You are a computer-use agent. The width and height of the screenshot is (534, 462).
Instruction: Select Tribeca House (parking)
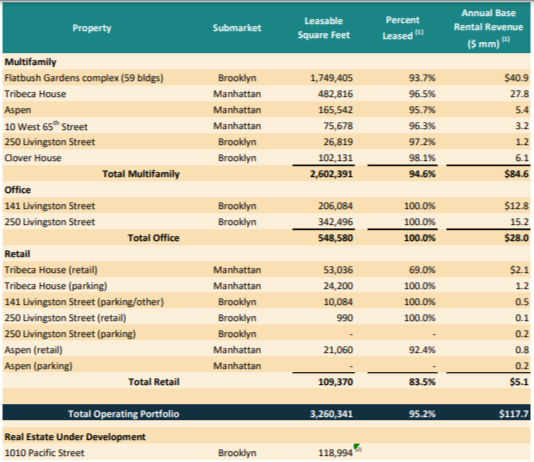point(56,286)
